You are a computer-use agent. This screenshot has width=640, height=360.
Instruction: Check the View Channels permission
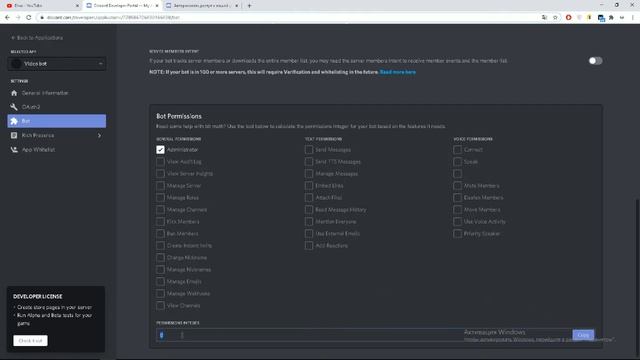[160, 305]
